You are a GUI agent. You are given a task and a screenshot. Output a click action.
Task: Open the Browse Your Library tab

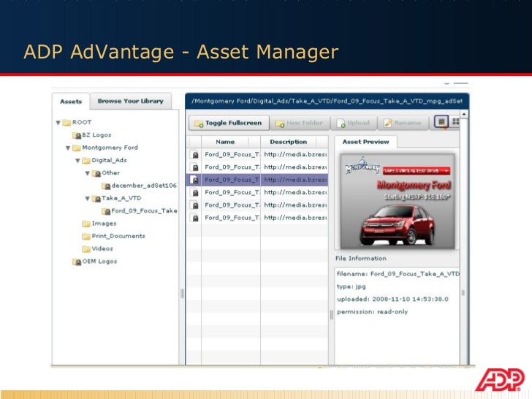point(131,101)
